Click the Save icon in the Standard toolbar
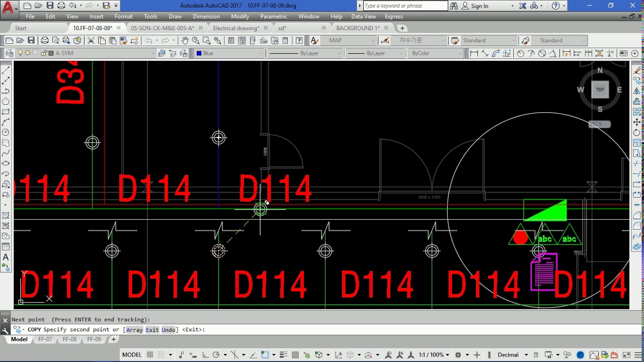644x362 pixels. pos(31,40)
